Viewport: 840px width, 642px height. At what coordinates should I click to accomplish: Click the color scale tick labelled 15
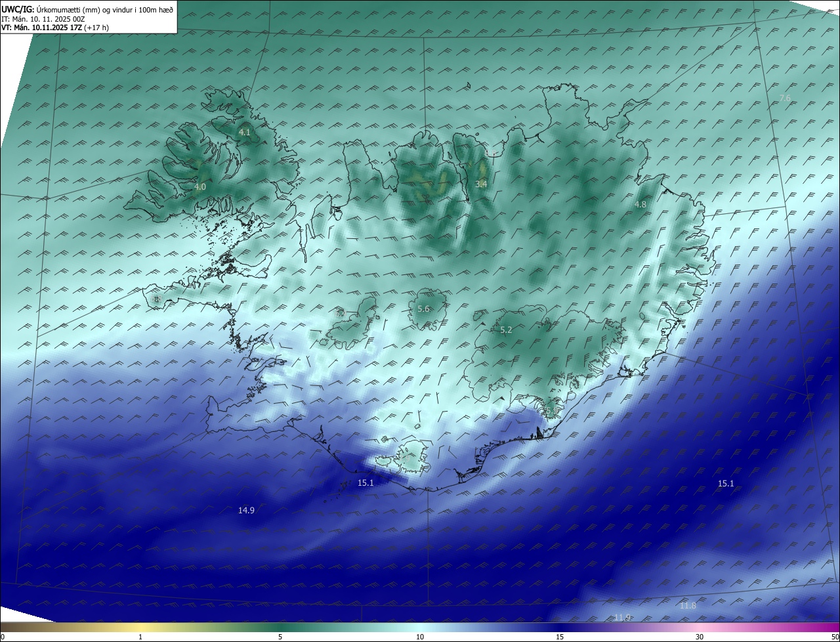[560, 637]
